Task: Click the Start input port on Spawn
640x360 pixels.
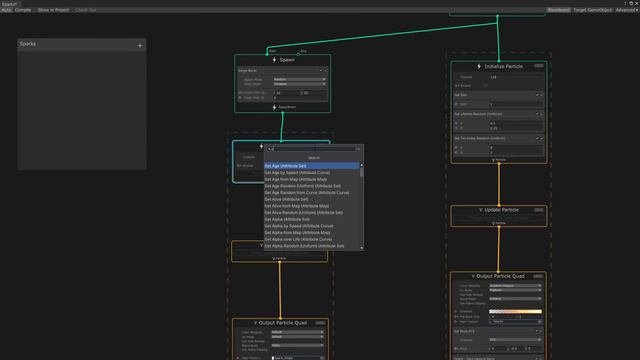Action: 268,53
